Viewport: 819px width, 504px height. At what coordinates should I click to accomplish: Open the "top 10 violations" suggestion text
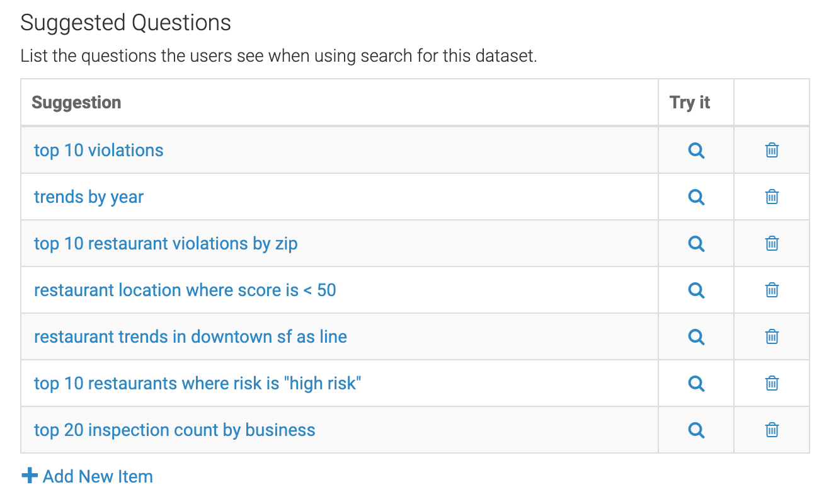(x=98, y=151)
